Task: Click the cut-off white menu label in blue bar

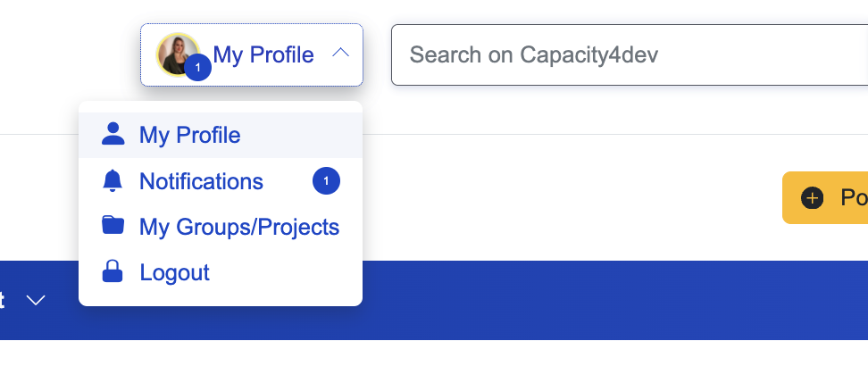Action: 3,300
